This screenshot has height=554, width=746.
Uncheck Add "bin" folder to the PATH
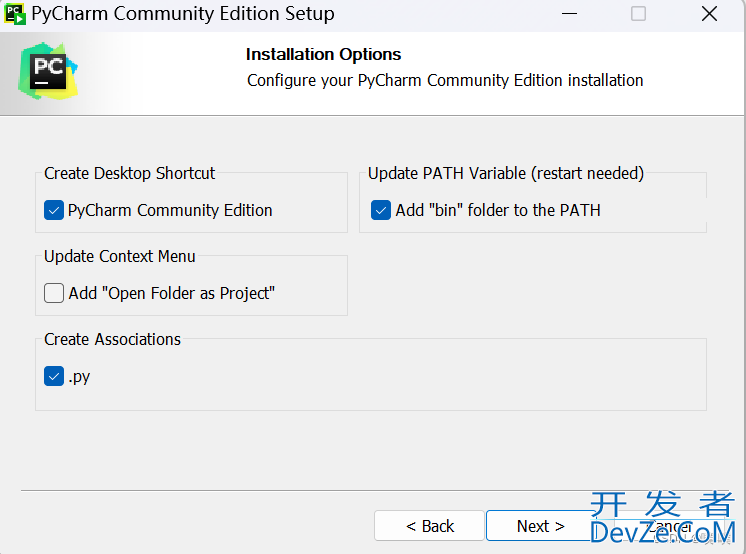[x=381, y=210]
